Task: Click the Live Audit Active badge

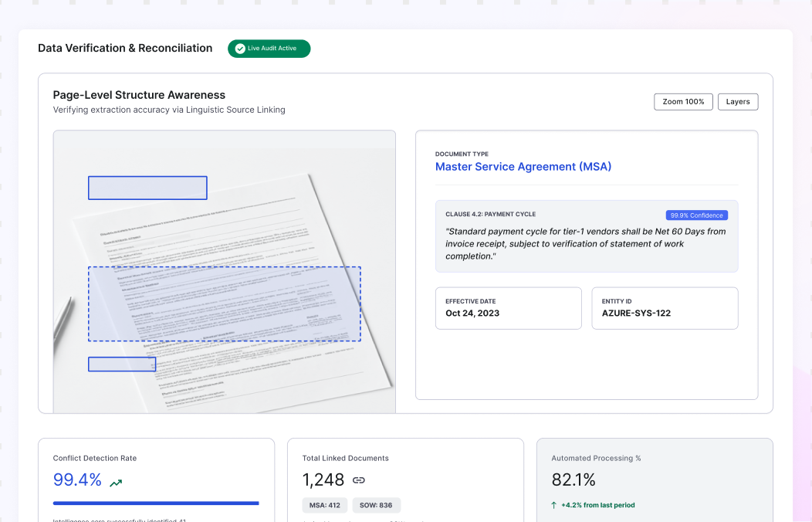Action: (x=269, y=49)
